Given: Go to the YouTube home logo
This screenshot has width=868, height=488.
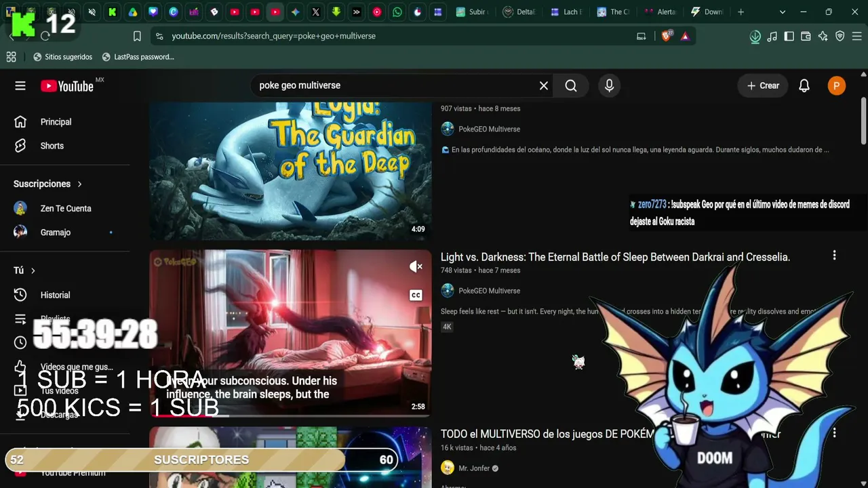Looking at the screenshot, I should click(66, 86).
